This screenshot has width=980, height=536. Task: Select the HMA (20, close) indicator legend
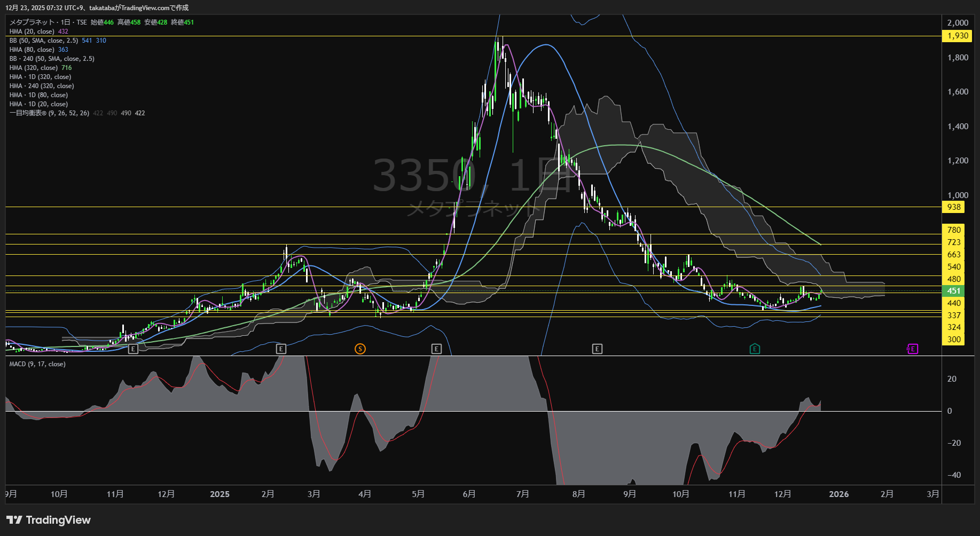[x=32, y=31]
